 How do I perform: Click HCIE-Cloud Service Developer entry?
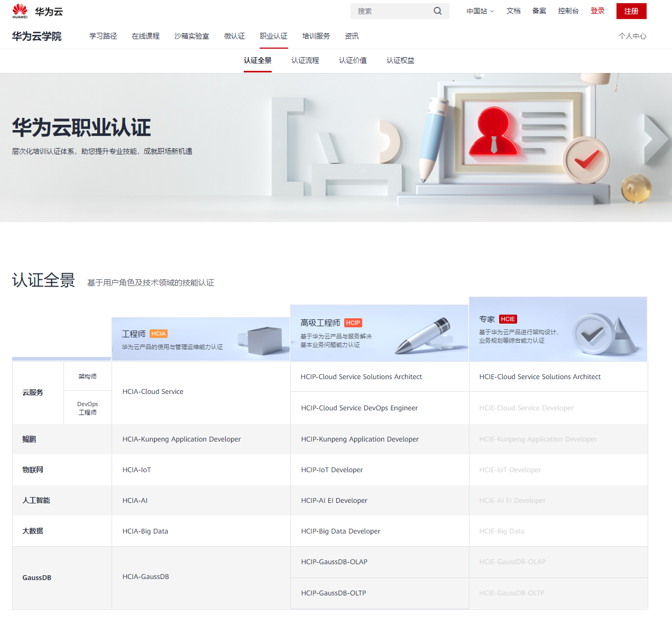[526, 408]
